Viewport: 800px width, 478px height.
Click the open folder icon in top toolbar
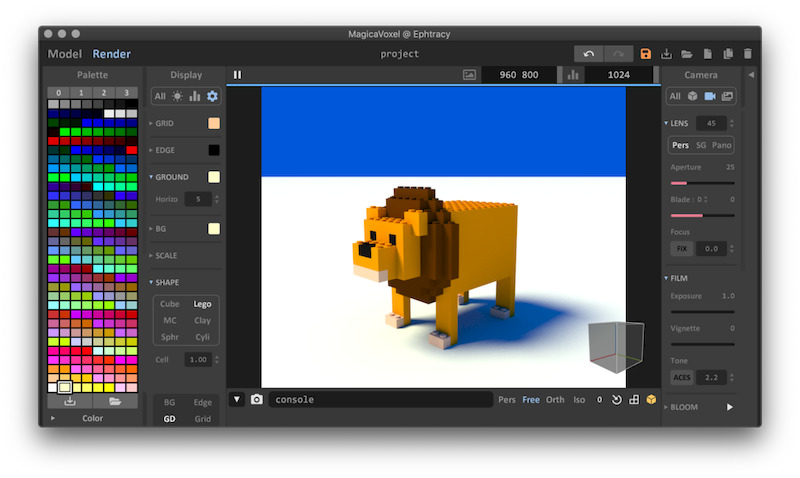tap(687, 54)
